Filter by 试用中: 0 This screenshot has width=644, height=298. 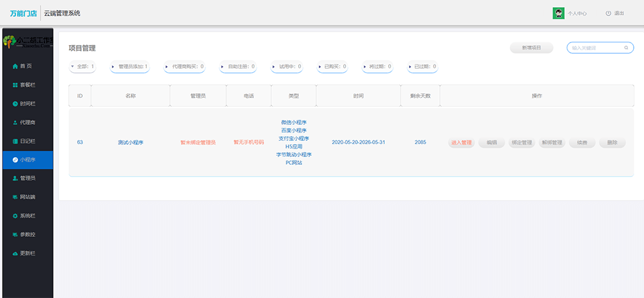point(287,66)
